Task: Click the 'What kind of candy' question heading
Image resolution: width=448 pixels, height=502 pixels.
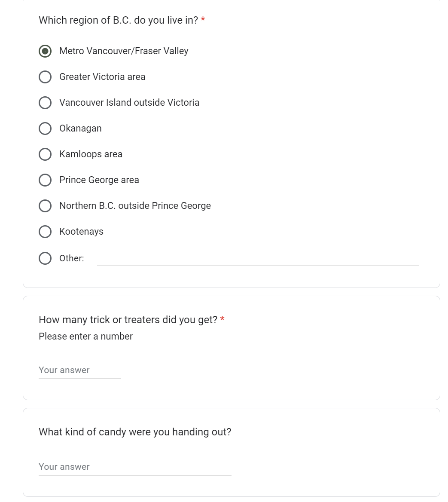Action: [135, 432]
